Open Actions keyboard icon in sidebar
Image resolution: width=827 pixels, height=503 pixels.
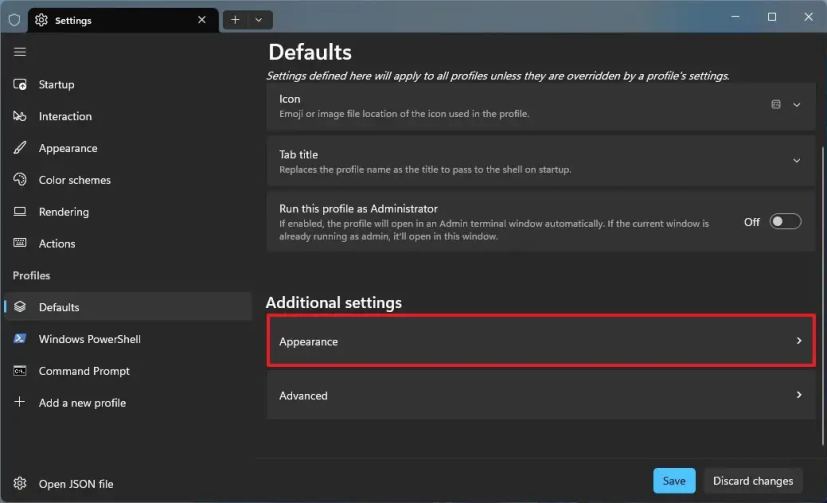[x=20, y=244]
